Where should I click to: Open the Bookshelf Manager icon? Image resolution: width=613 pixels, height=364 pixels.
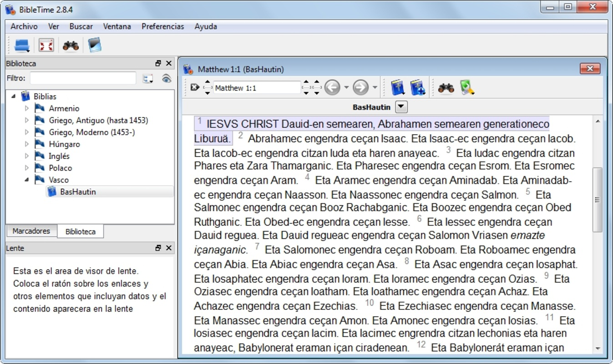[95, 45]
